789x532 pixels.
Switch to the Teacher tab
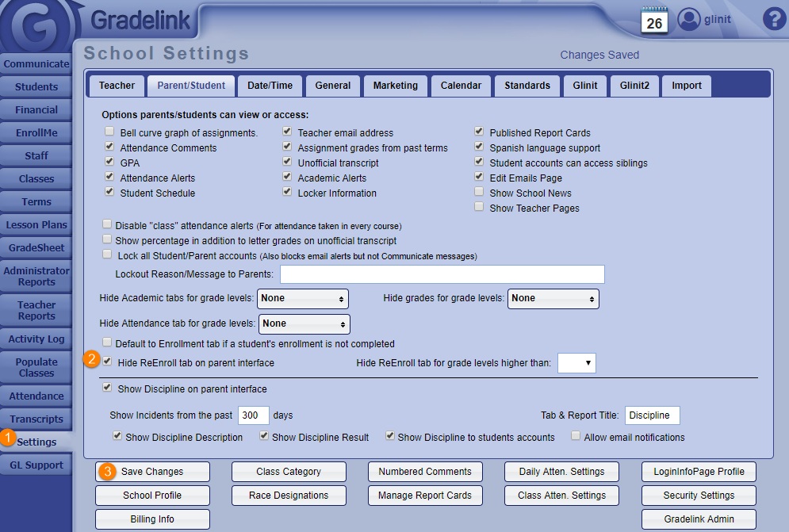click(117, 86)
